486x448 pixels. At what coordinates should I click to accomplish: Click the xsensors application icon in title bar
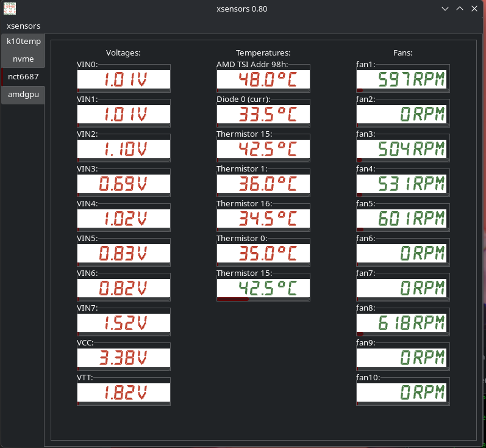[x=10, y=9]
